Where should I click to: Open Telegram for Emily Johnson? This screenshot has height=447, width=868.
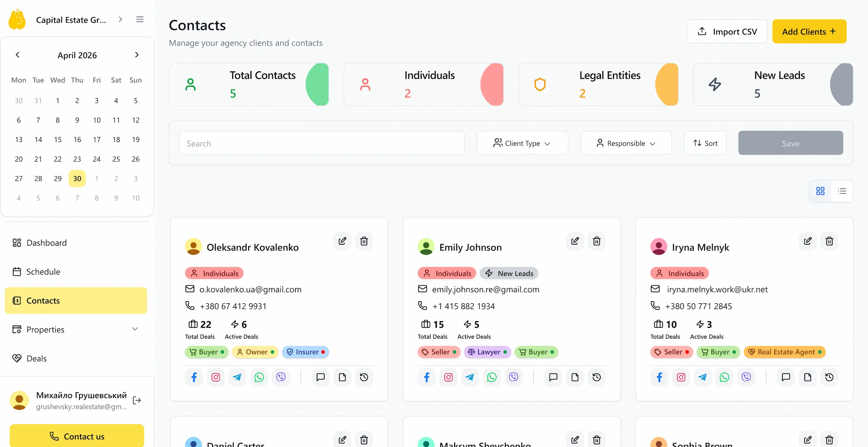coord(470,377)
